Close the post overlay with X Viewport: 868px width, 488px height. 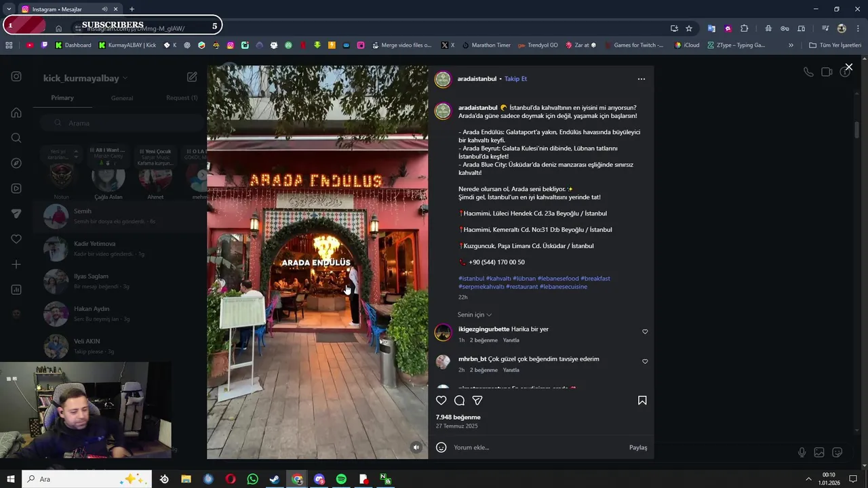pyautogui.click(x=848, y=67)
